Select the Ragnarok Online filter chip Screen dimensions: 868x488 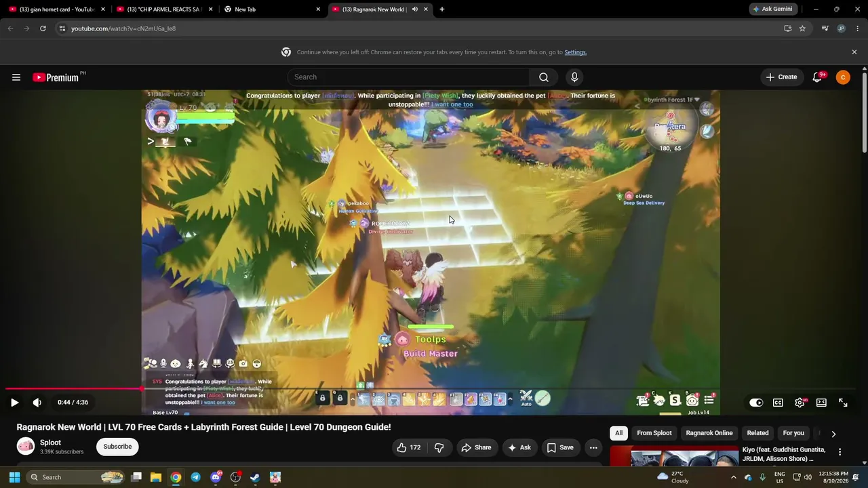709,433
